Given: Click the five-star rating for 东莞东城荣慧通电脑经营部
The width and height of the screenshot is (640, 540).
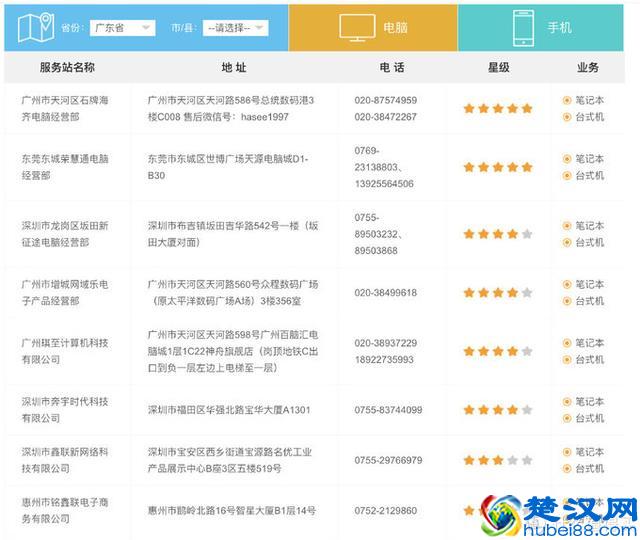Looking at the screenshot, I should [x=498, y=167].
